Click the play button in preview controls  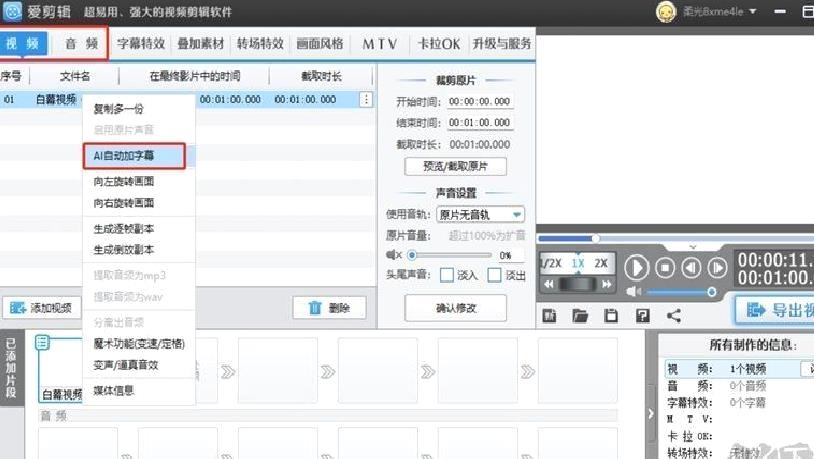pyautogui.click(x=636, y=268)
